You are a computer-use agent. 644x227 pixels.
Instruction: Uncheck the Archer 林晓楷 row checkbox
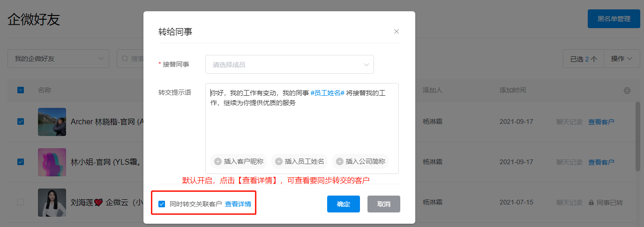[x=21, y=121]
